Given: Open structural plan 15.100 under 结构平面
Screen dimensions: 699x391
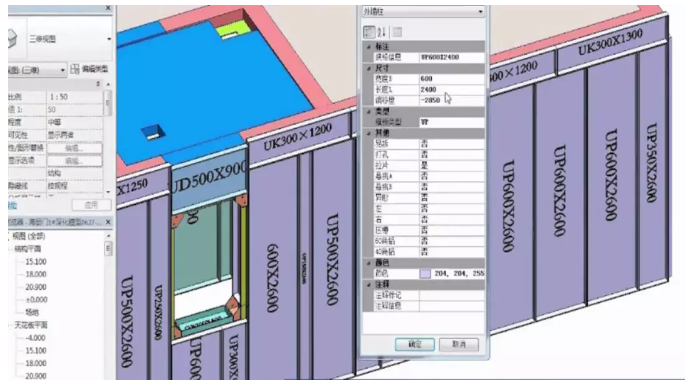Looking at the screenshot, I should pyautogui.click(x=36, y=262).
